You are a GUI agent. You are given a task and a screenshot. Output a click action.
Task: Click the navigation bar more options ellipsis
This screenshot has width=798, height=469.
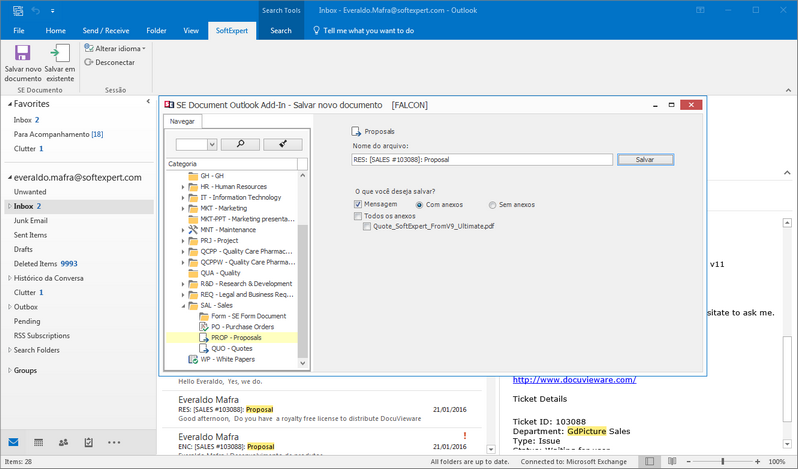click(114, 442)
